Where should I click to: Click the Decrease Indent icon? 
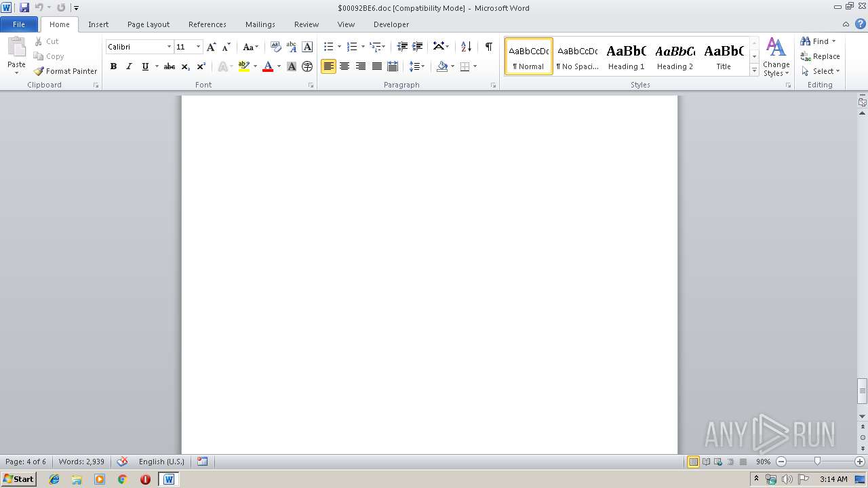[402, 47]
